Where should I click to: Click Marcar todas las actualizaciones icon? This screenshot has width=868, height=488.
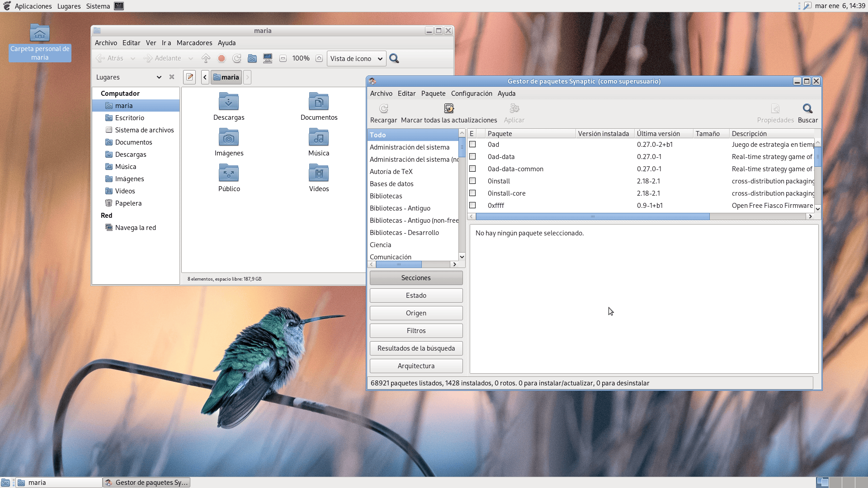click(448, 109)
